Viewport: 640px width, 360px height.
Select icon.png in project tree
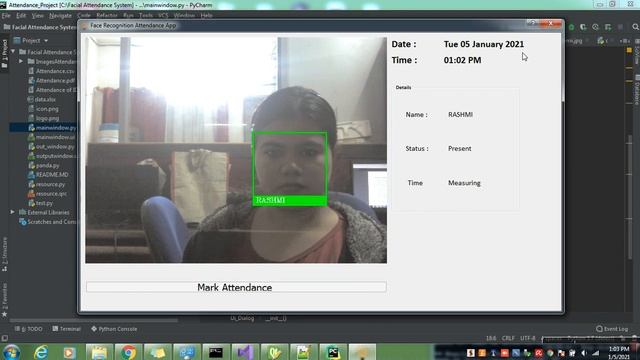coord(43,109)
